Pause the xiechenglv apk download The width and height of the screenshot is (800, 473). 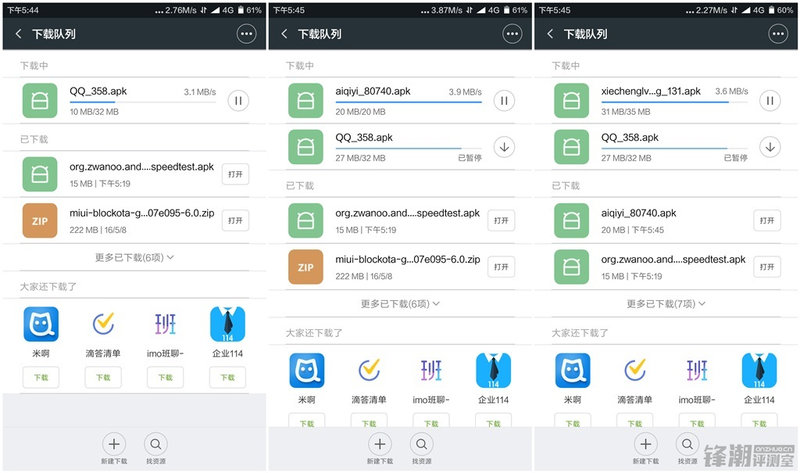pos(769,100)
